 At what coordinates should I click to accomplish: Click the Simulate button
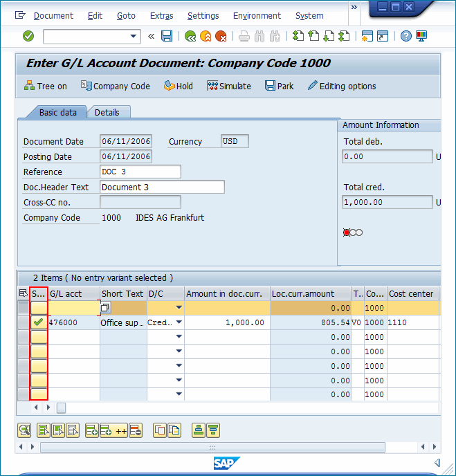pos(228,86)
